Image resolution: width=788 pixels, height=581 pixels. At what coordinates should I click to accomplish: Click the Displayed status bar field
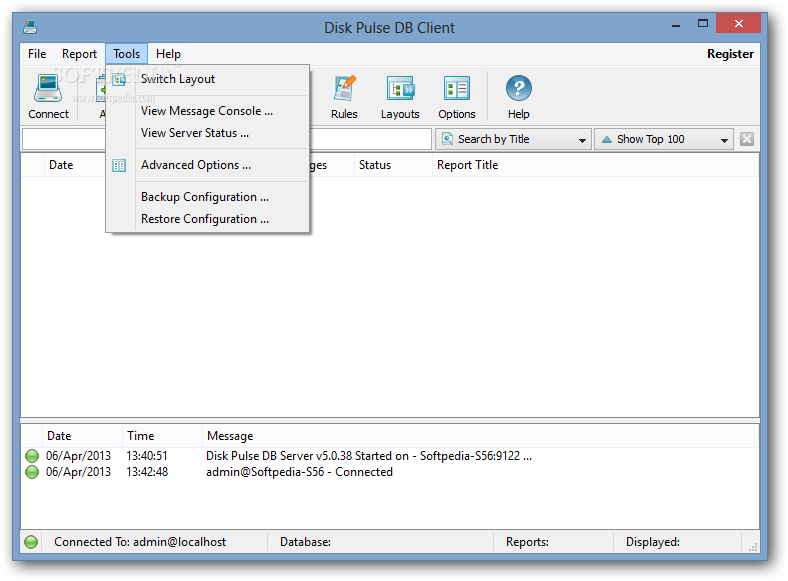[677, 542]
